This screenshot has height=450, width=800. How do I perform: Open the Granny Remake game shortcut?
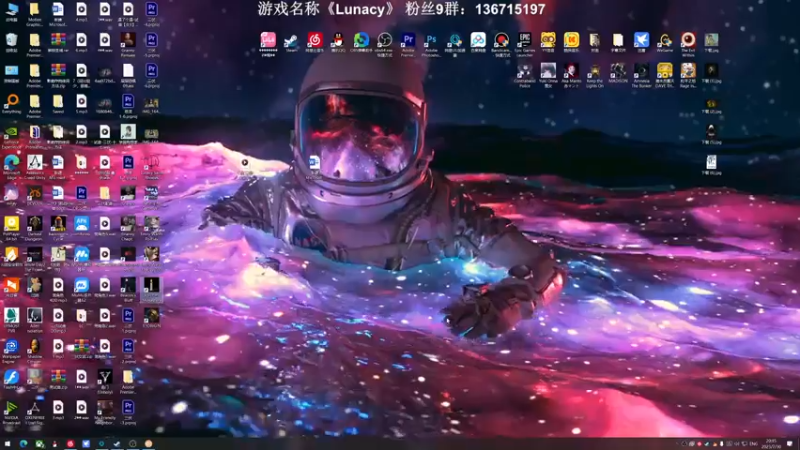(x=128, y=44)
